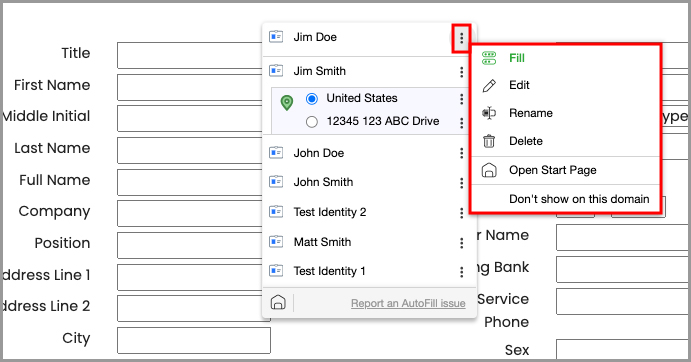691x362 pixels.
Task: Click the Title input field
Action: [190, 55]
